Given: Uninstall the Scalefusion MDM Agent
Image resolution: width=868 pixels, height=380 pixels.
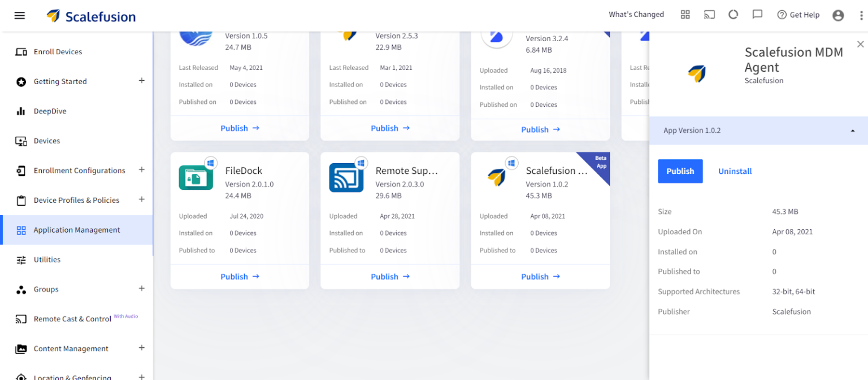Looking at the screenshot, I should click(735, 171).
